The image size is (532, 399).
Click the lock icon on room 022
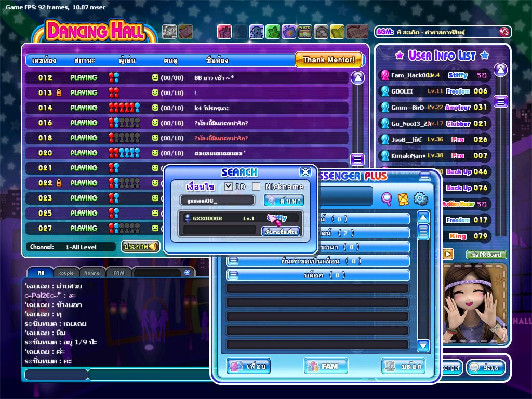click(59, 183)
